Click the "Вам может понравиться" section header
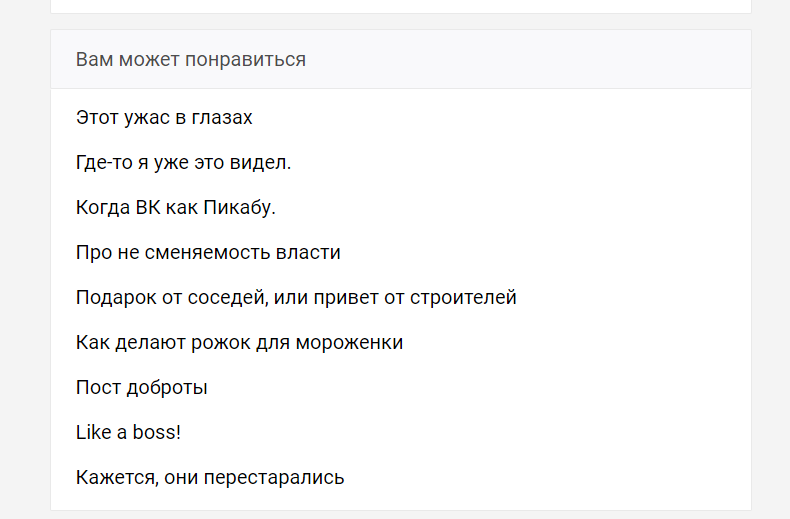Image resolution: width=790 pixels, height=519 pixels. [x=191, y=60]
